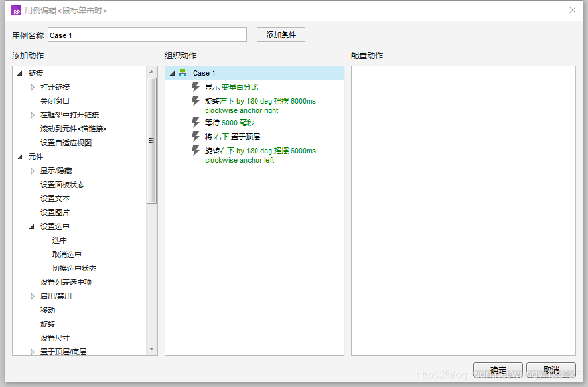Click lightning icon beside 等待 6000 毫秒
Image resolution: width=588 pixels, height=387 pixels.
(x=195, y=123)
